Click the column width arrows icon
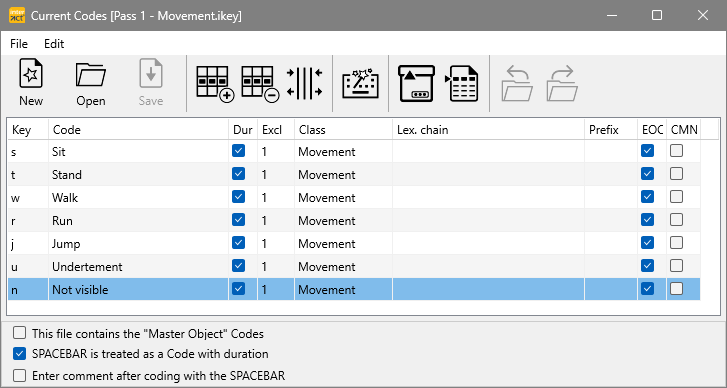The height and width of the screenshot is (388, 727). (x=304, y=83)
